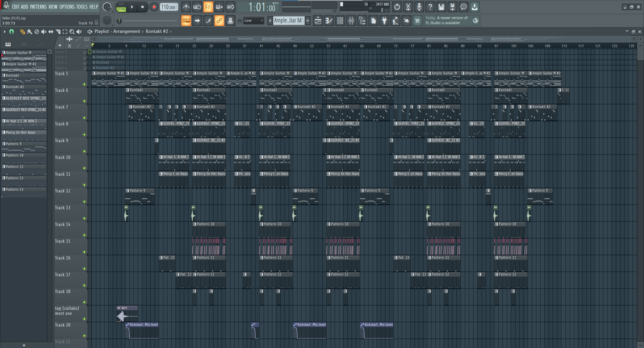Screen dimensions: 644x348
Task: Select the Mute tool in playlist toolbar
Action: (x=44, y=31)
